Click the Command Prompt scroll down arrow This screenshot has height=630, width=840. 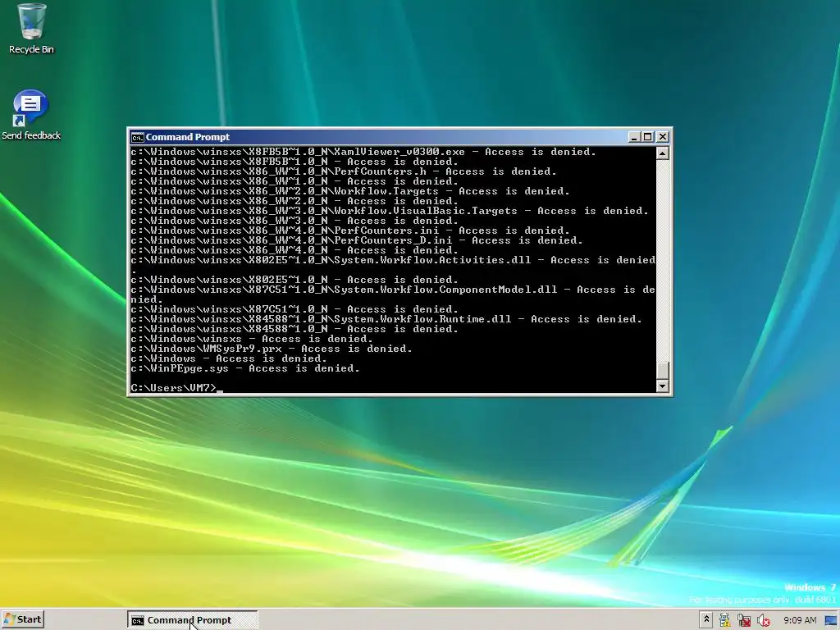(663, 386)
